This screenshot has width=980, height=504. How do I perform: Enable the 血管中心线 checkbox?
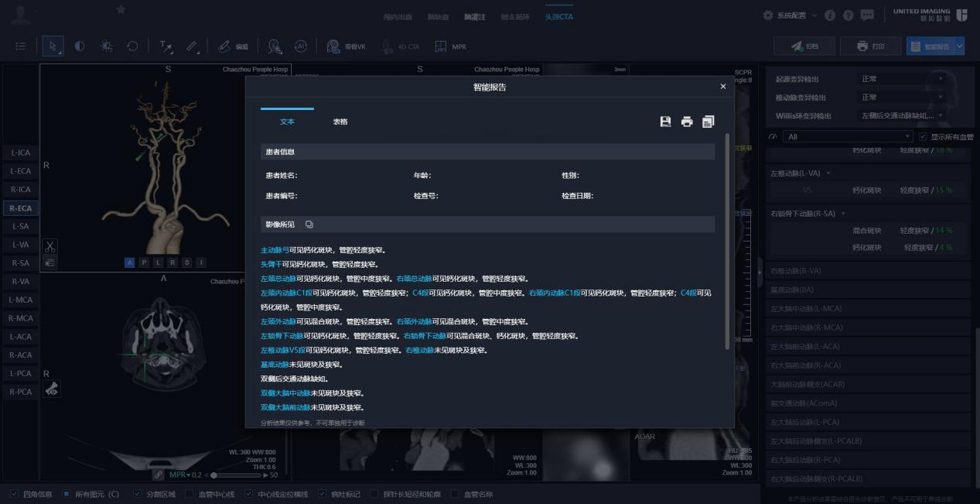(x=190, y=494)
